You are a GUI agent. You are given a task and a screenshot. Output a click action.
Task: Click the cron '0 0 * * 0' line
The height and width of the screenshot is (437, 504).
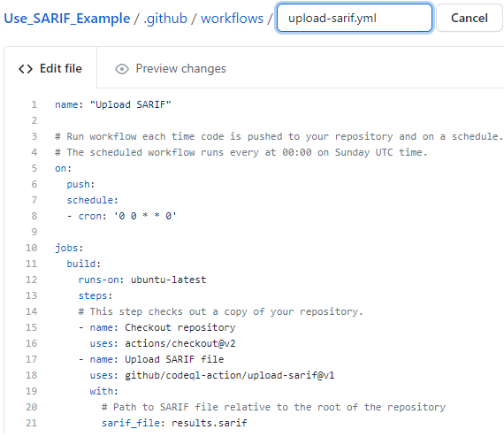[x=121, y=216]
